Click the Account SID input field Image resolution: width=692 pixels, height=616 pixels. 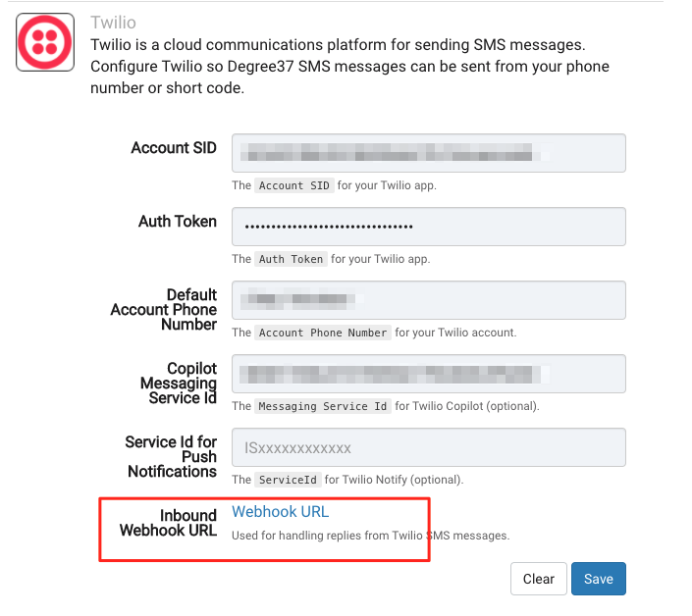(x=429, y=153)
